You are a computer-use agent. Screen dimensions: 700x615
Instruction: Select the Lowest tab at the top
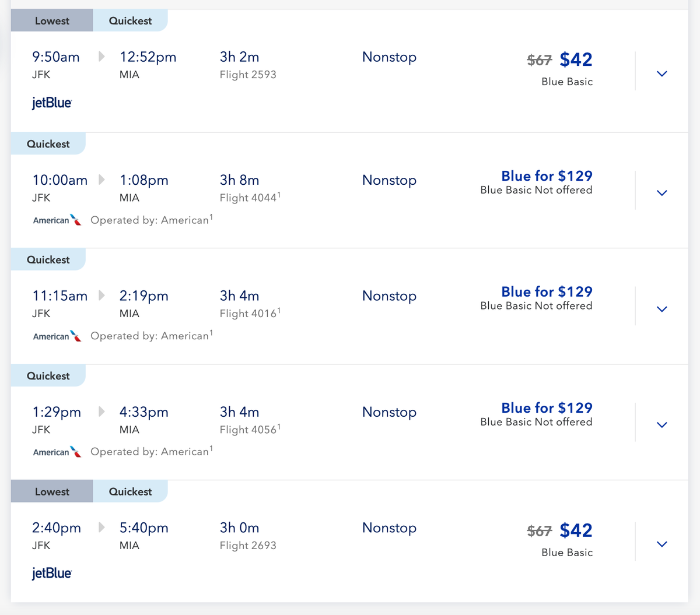point(51,20)
